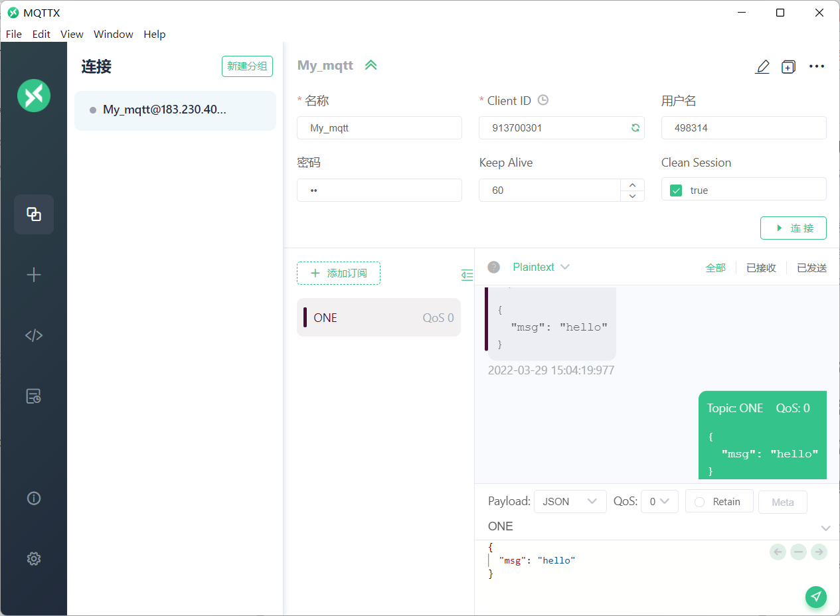Screen dimensions: 840x616
Task: Decrease Keep Alive value with down arrow
Action: click(632, 196)
